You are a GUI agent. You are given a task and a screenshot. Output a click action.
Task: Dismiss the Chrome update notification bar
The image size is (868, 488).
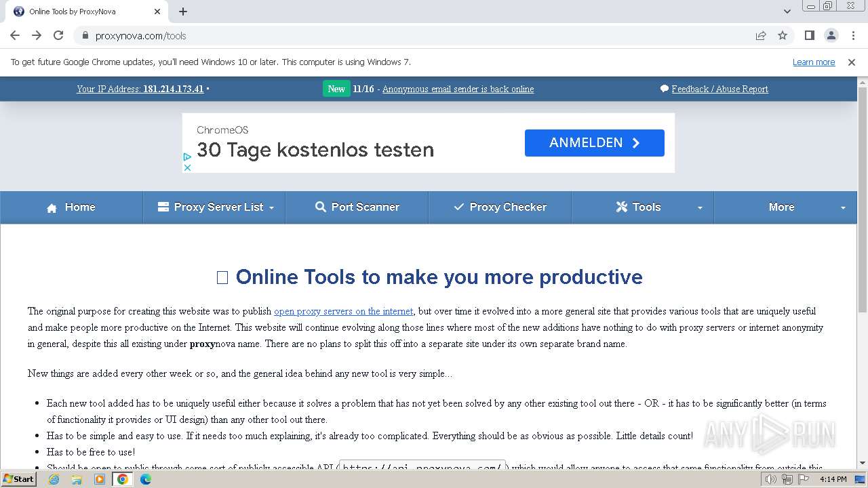pyautogui.click(x=852, y=62)
